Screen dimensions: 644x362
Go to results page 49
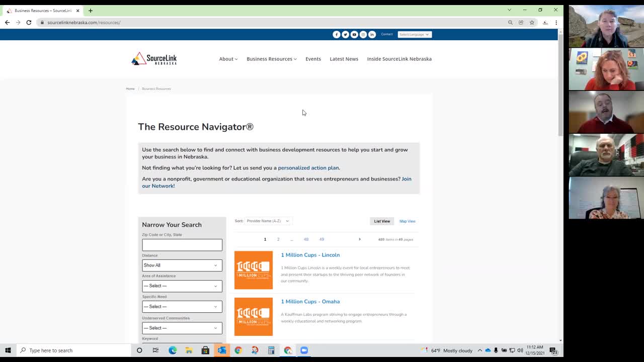(321, 239)
